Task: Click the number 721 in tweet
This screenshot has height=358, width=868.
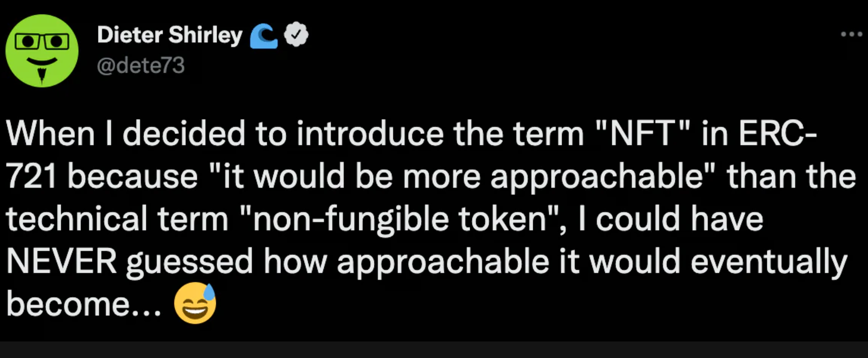Action: coord(31,177)
